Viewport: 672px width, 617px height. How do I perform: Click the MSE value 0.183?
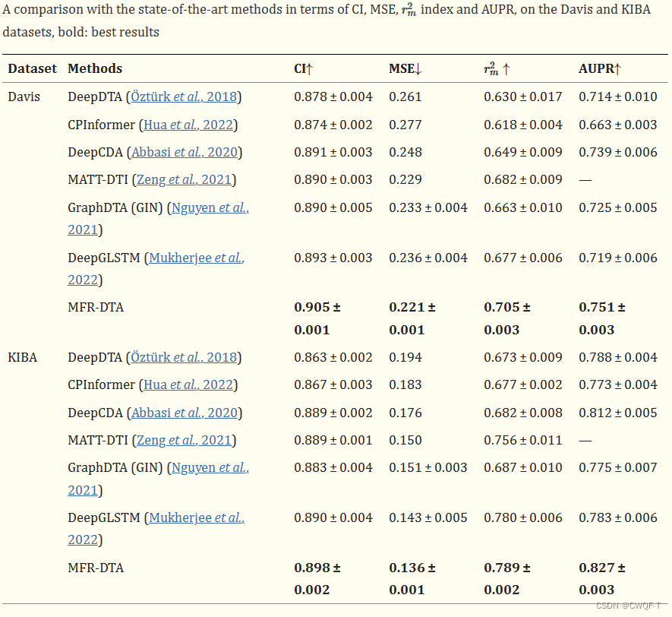pos(405,385)
